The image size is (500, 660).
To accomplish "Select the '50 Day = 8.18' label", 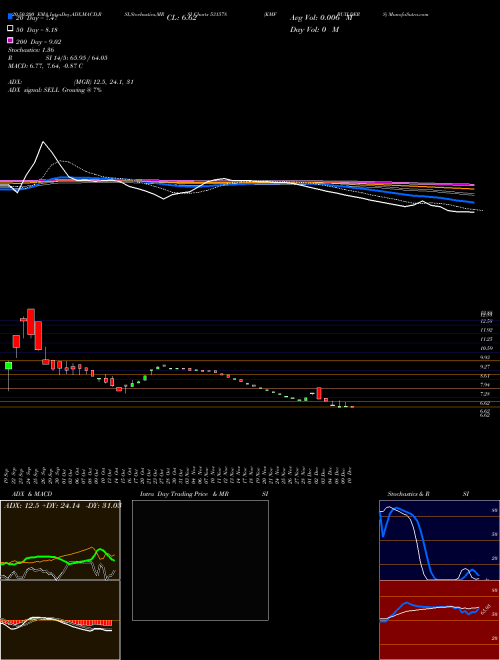I will (37, 30).
